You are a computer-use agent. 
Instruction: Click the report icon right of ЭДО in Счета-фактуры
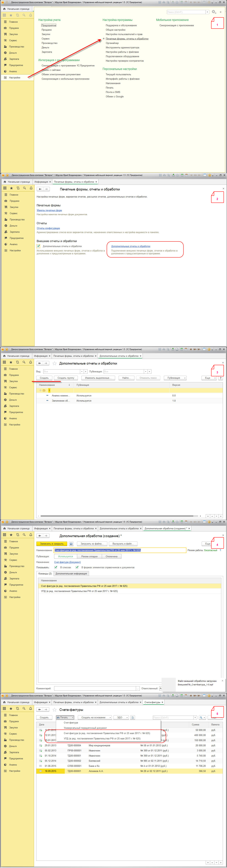(132, 717)
